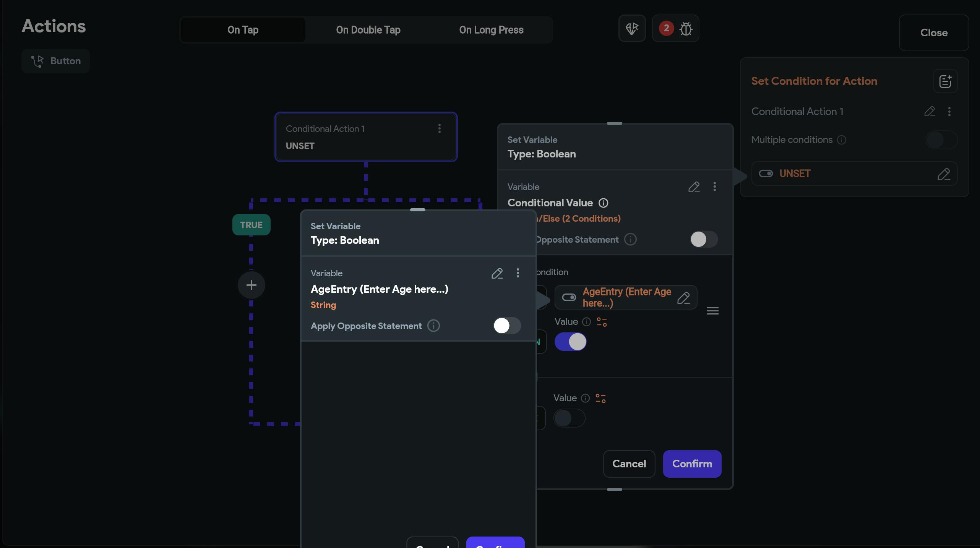Edit the AgeEntry variable with the pencil icon
This screenshot has width=980, height=548.
point(497,274)
